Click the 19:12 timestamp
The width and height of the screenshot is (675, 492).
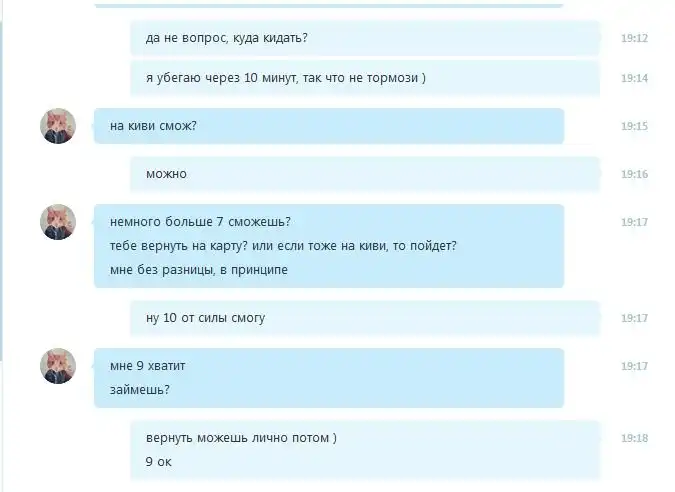point(634,38)
